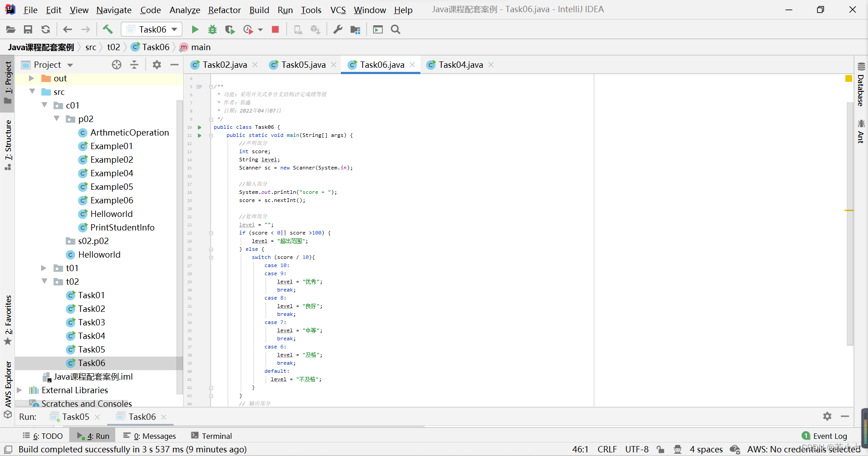Toggle the Structure side panel
Image resolution: width=868 pixels, height=456 pixels.
(8, 145)
